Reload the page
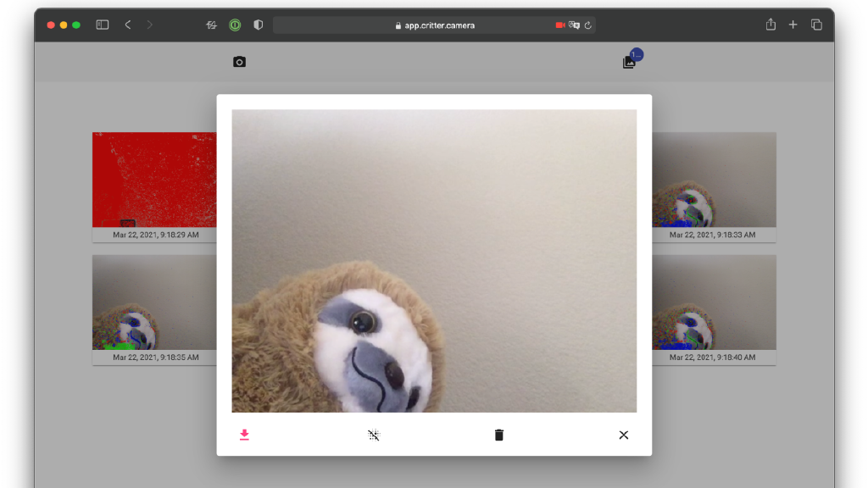This screenshot has height=488, width=868. click(587, 25)
